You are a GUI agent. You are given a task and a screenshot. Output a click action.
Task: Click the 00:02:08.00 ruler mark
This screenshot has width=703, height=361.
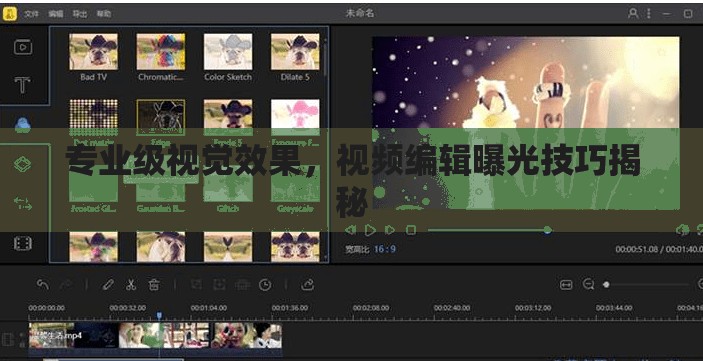tap(371, 308)
